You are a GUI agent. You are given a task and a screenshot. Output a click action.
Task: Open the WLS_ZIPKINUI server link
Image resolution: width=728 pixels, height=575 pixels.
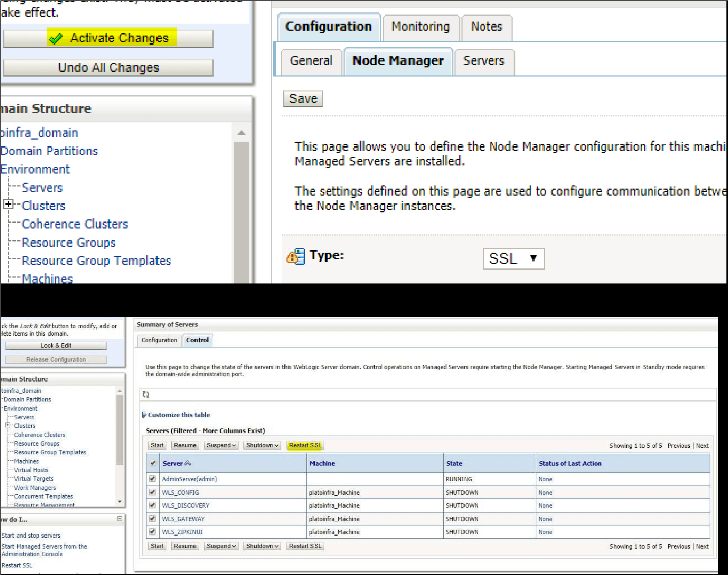(x=183, y=532)
